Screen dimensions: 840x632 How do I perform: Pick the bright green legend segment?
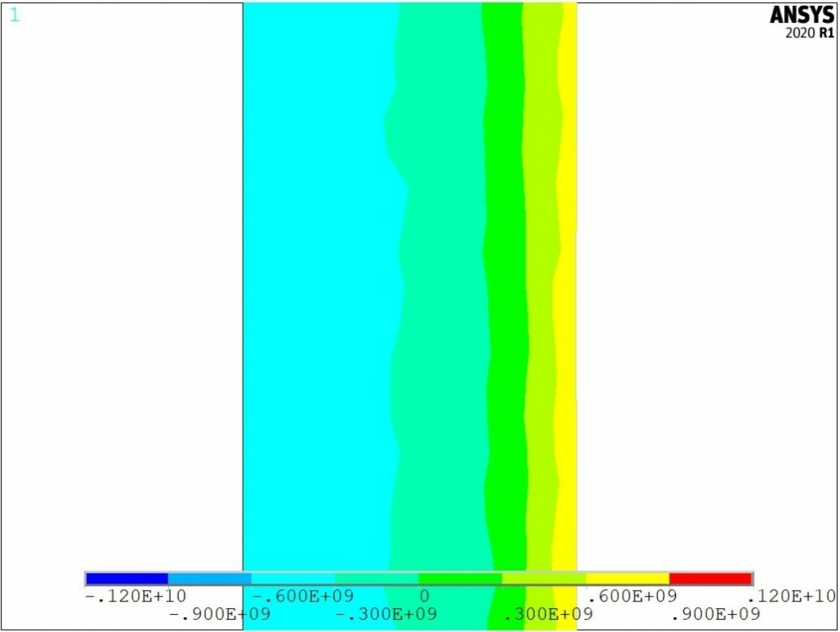460,579
